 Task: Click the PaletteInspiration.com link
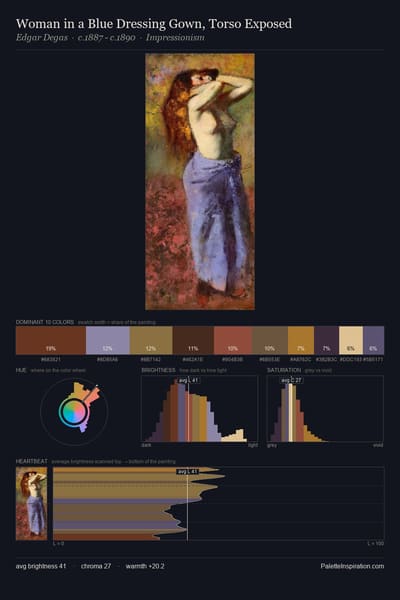click(x=352, y=566)
